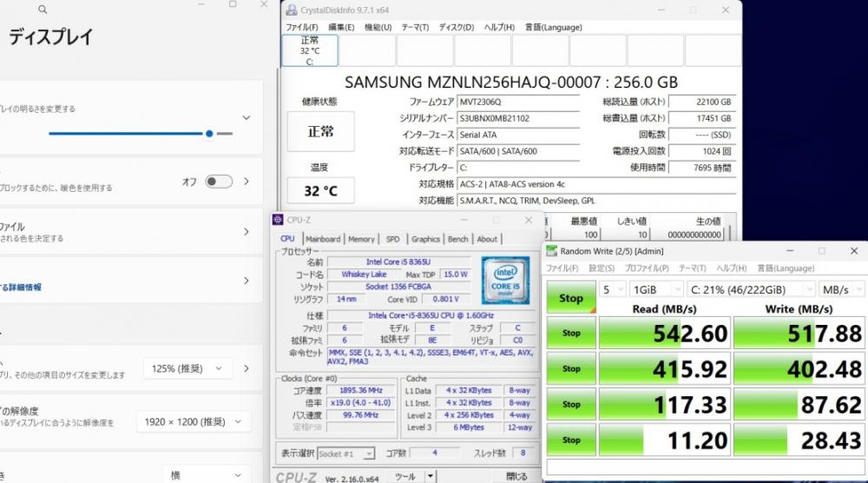Image resolution: width=868 pixels, height=483 pixels.
Task: Open ファイル(F) menu in CrystalDiskInfo
Action: point(302,27)
